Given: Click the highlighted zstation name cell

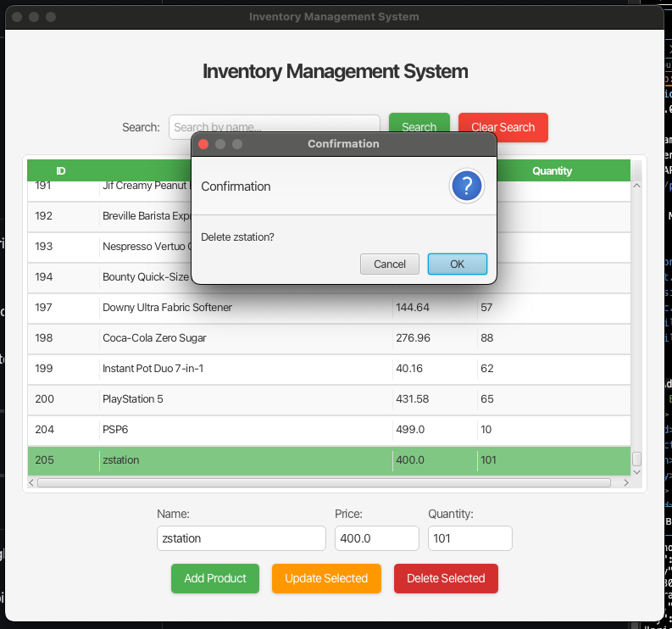Looking at the screenshot, I should click(246, 460).
